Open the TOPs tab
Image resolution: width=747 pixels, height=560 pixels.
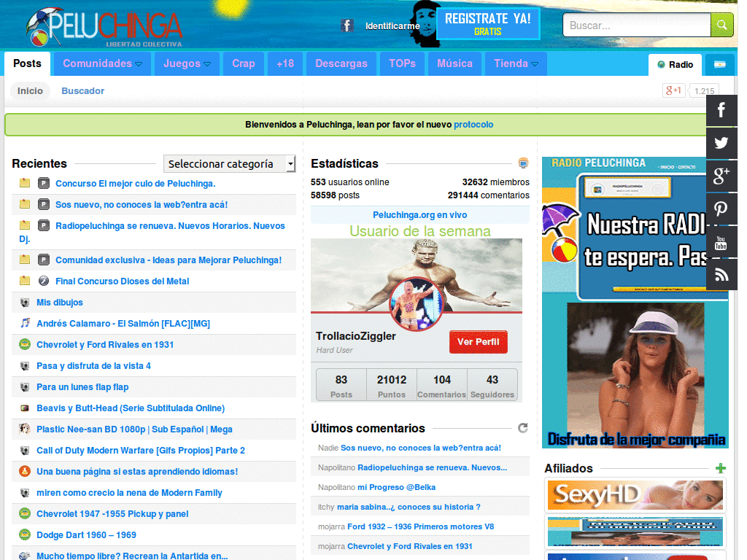[402, 64]
